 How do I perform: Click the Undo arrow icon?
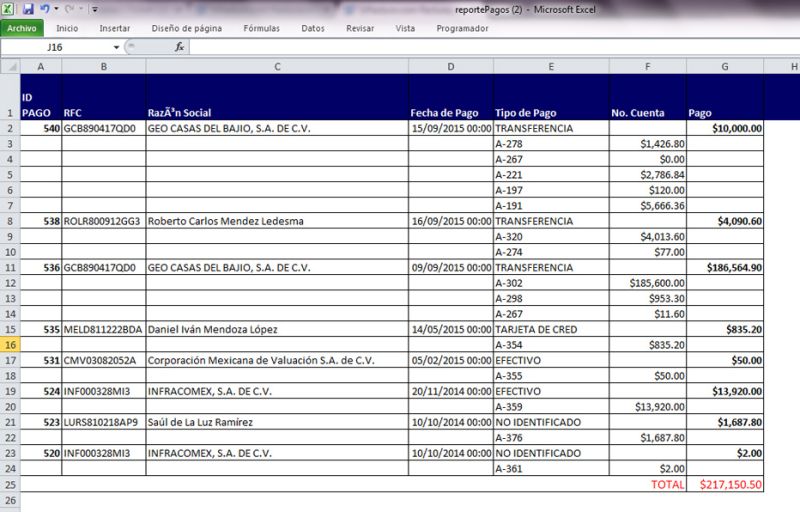(x=45, y=9)
